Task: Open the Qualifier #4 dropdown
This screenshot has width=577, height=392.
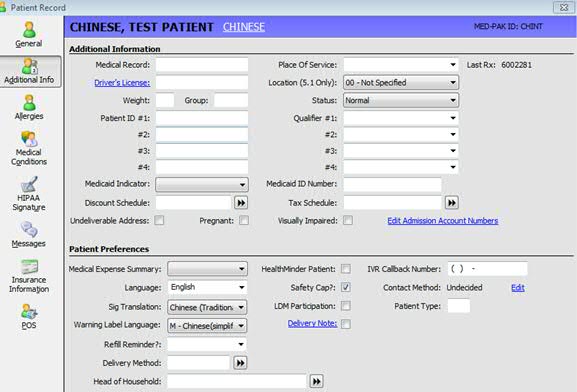Action: click(401, 167)
